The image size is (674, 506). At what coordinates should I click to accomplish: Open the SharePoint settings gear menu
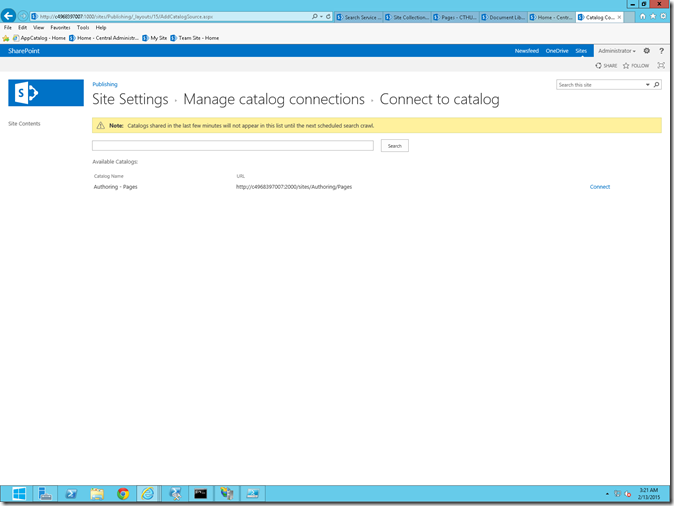point(646,51)
